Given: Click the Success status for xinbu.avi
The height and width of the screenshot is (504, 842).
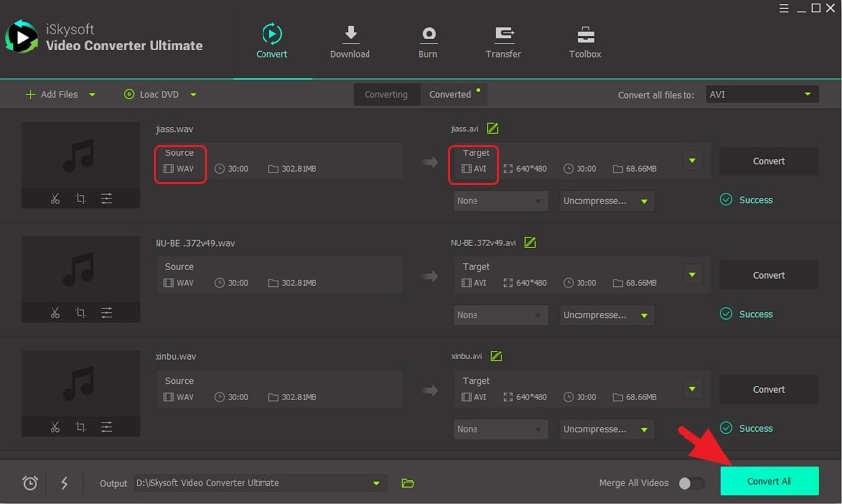Looking at the screenshot, I should pyautogui.click(x=747, y=428).
